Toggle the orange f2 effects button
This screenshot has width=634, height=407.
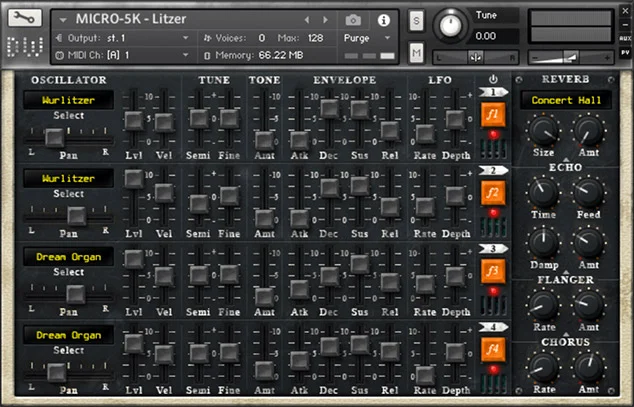(493, 193)
